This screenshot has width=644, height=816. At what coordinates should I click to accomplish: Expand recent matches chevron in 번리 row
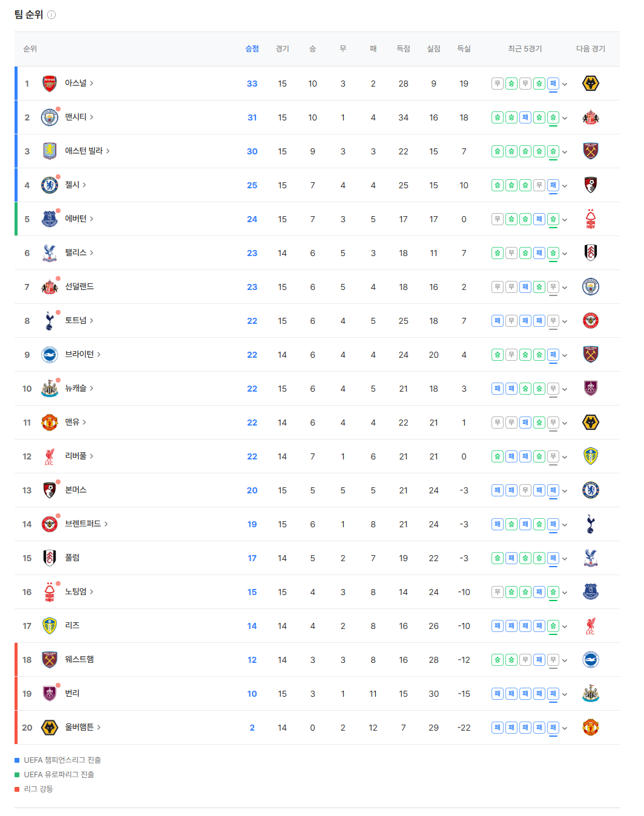pyautogui.click(x=565, y=694)
